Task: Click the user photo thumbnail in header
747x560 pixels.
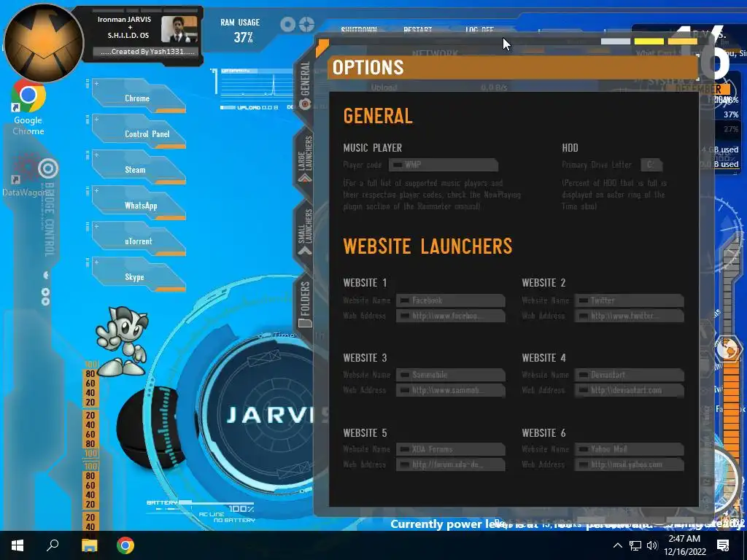Action: pyautogui.click(x=179, y=29)
